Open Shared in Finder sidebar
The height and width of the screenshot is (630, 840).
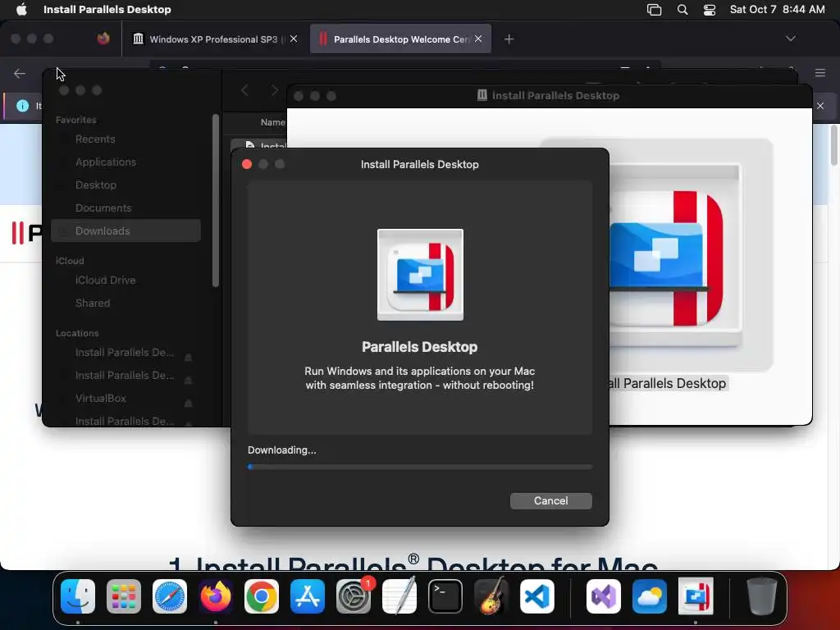(x=126, y=304)
